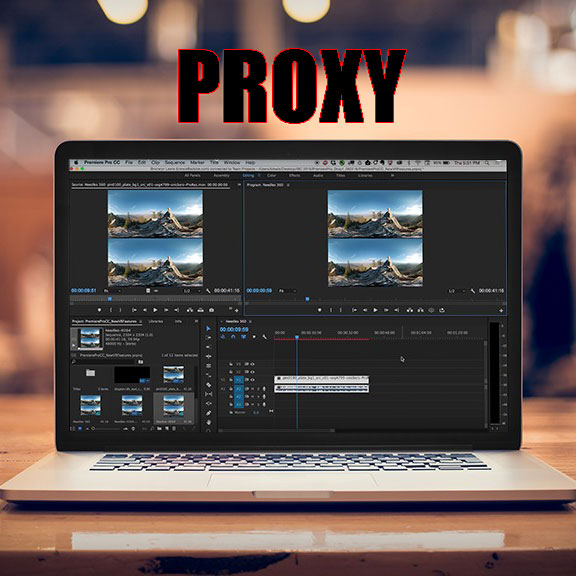Open the Sequence menu
This screenshot has width=576, height=576.
pos(174,162)
